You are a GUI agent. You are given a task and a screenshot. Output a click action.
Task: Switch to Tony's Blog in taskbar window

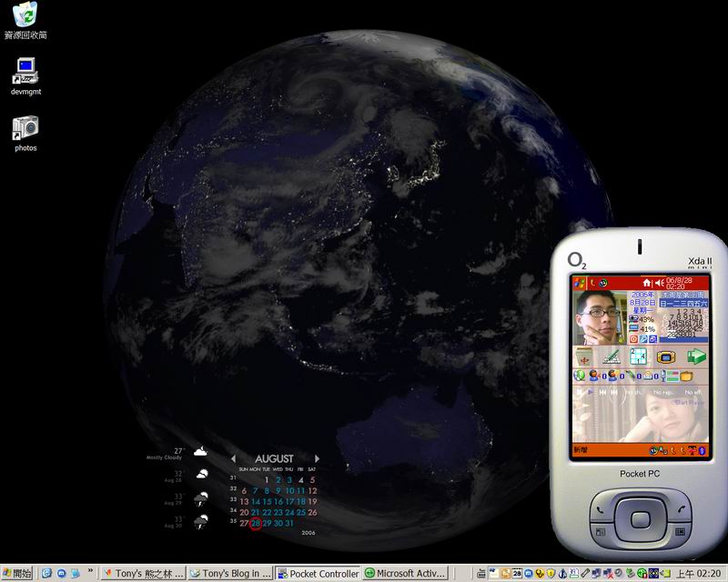[x=230, y=573]
